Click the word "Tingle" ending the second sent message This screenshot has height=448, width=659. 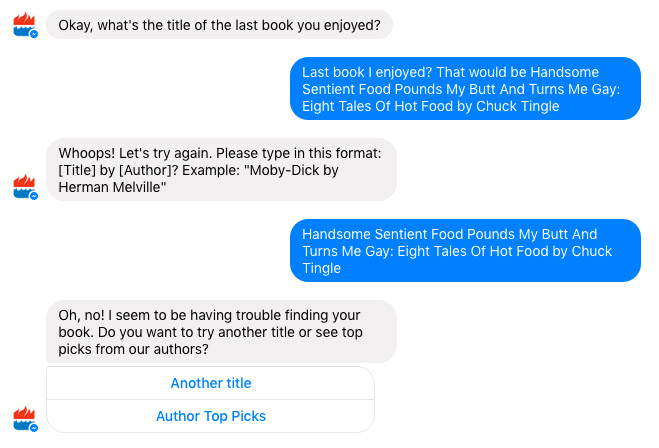(321, 268)
